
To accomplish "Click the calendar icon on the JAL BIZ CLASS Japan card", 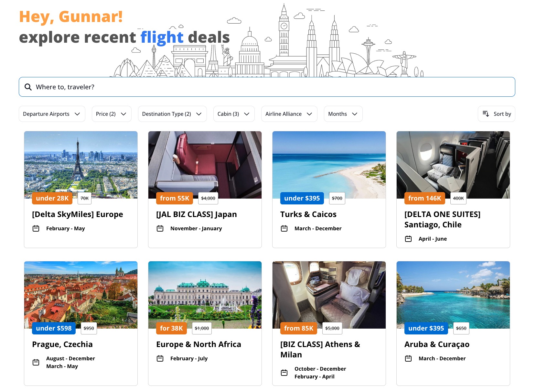I will [x=160, y=228].
